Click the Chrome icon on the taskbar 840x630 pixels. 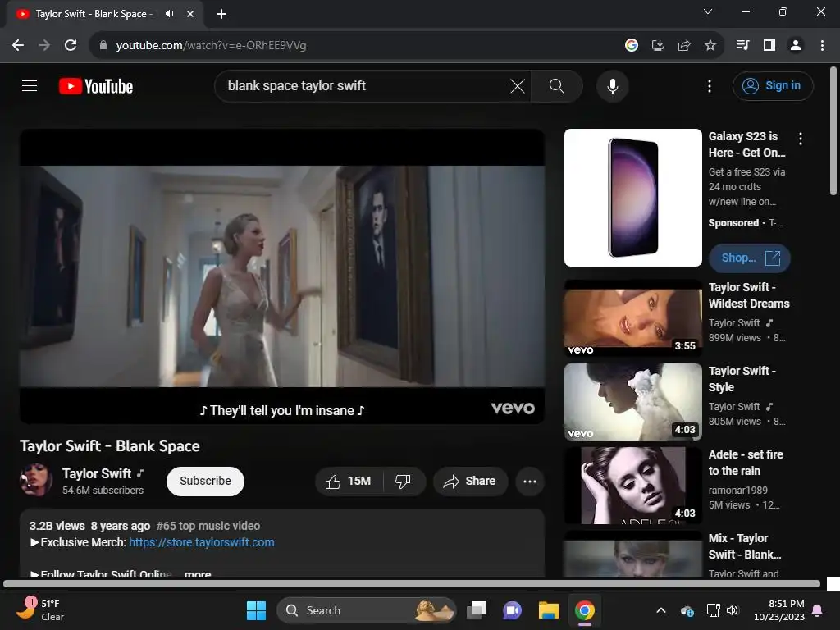(x=584, y=610)
